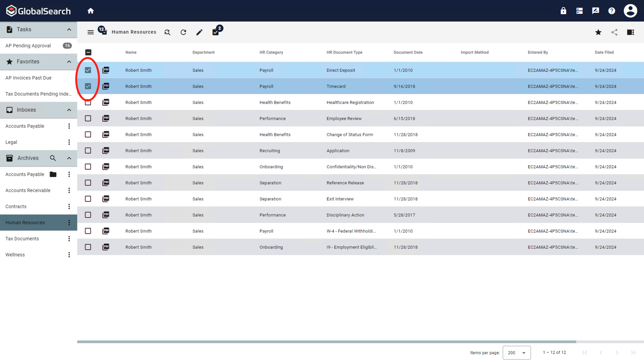
Task: Star this search as favorite
Action: 598,32
